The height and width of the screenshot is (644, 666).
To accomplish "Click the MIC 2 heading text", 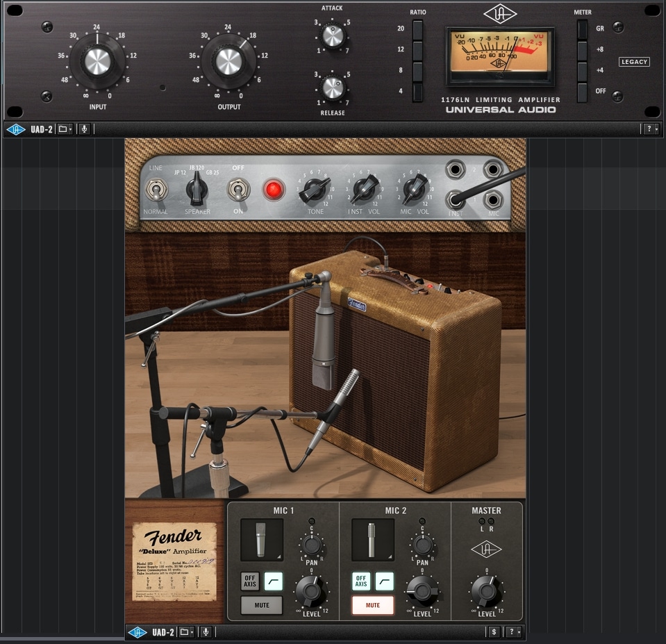I will click(395, 511).
